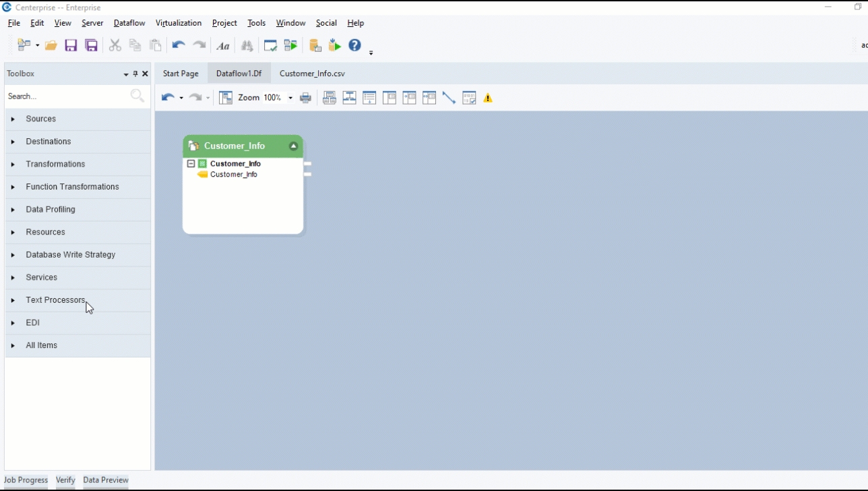Screen dimensions: 868x491
Task: Cut selection with the scissors icon
Action: click(115, 46)
